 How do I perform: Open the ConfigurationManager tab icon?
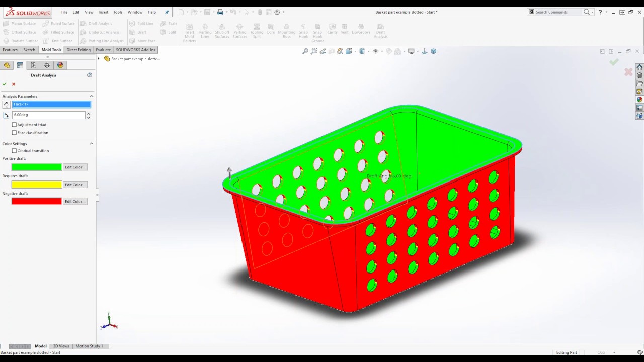tap(34, 65)
